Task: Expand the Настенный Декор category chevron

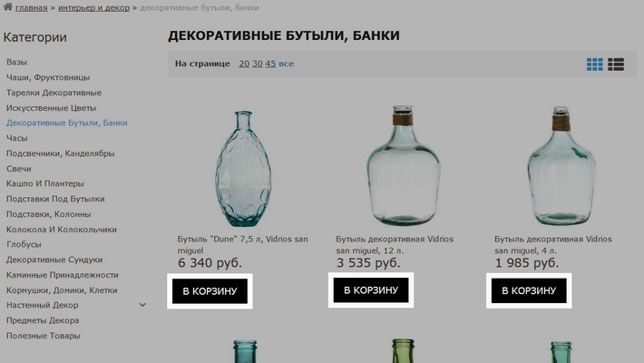Action: [142, 305]
